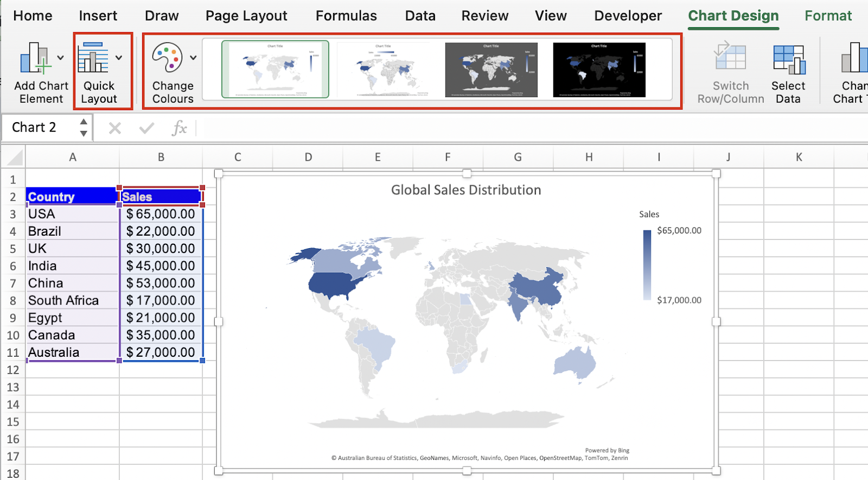The width and height of the screenshot is (868, 480).
Task: Select column B header
Action: click(161, 157)
